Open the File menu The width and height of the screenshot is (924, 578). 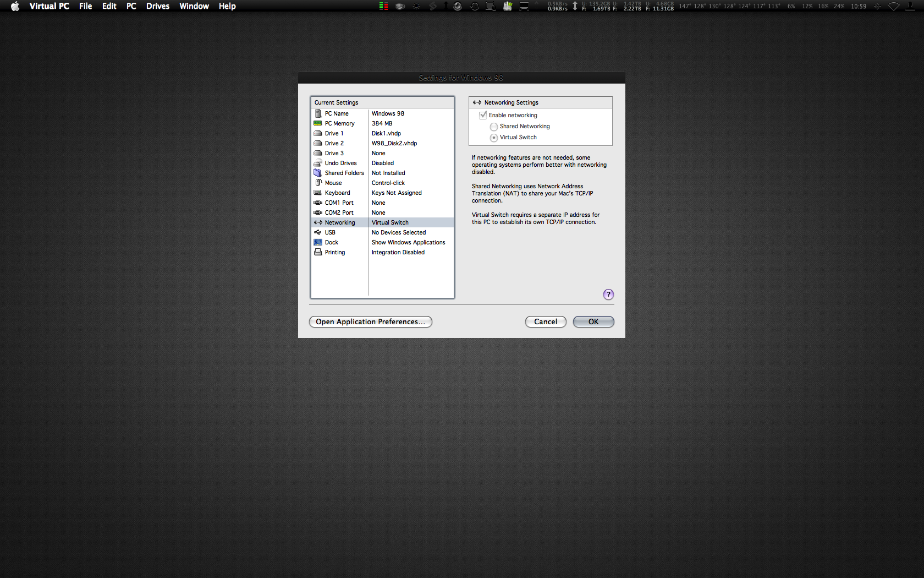pyautogui.click(x=85, y=6)
